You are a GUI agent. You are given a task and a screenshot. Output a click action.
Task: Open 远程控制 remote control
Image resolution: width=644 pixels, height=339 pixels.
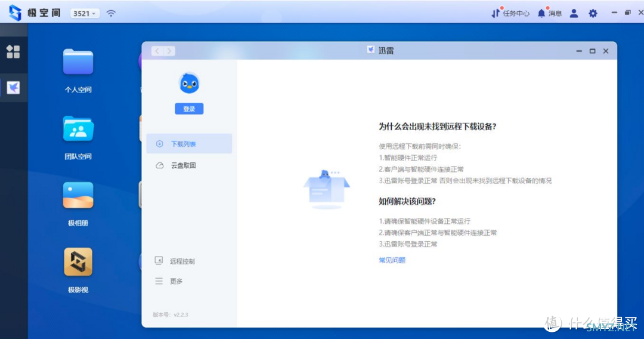pyautogui.click(x=175, y=261)
